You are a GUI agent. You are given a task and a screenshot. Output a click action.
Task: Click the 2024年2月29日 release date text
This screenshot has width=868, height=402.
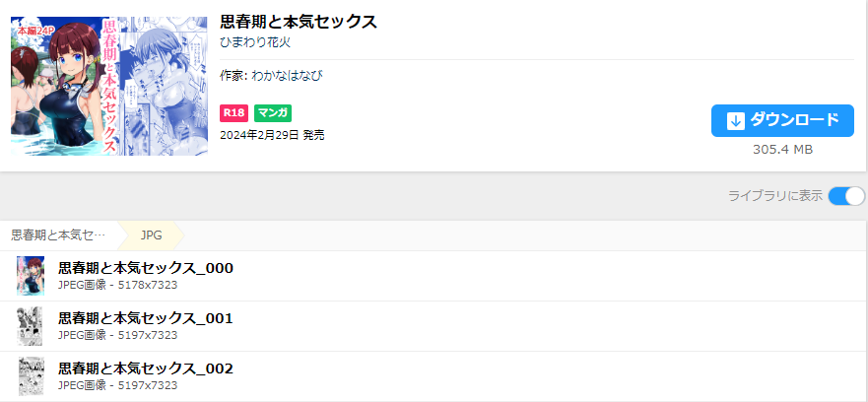[x=272, y=135]
